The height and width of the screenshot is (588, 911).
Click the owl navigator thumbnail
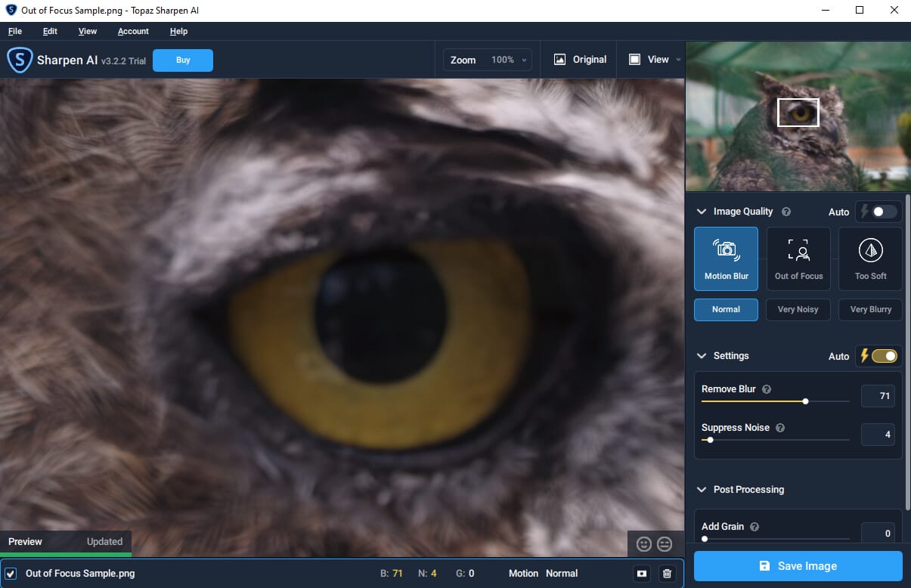[798, 116]
